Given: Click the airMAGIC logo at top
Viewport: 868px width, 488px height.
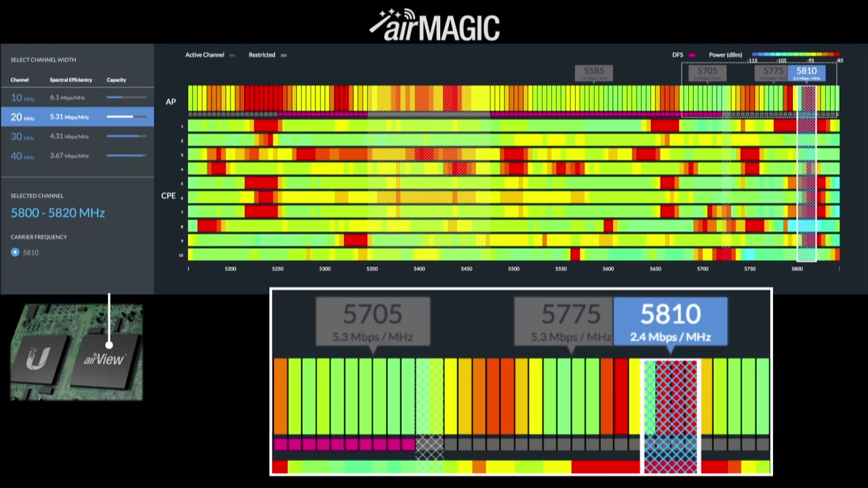Looking at the screenshot, I should click(434, 25).
